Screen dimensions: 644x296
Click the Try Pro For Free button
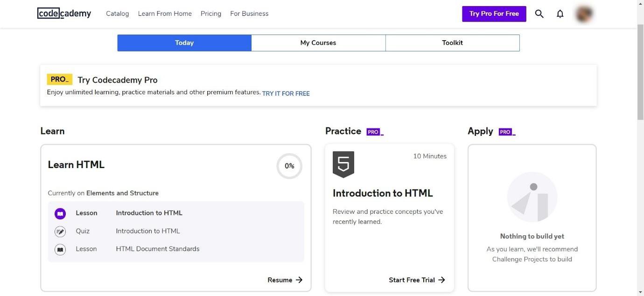[x=494, y=14]
